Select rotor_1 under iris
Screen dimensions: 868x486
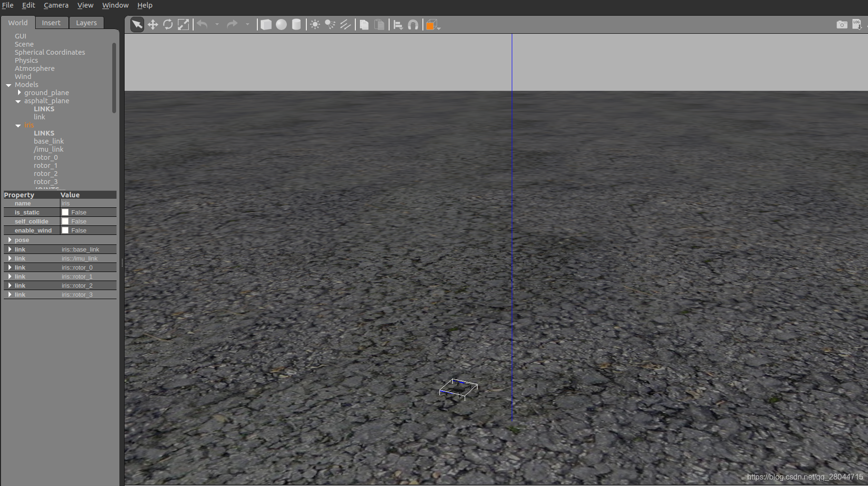pos(46,165)
